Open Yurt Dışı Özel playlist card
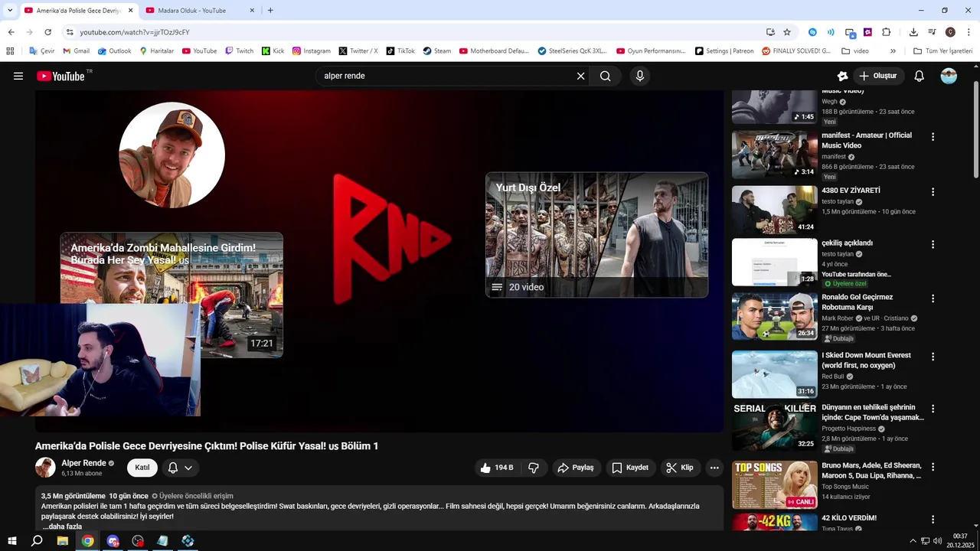 596,235
